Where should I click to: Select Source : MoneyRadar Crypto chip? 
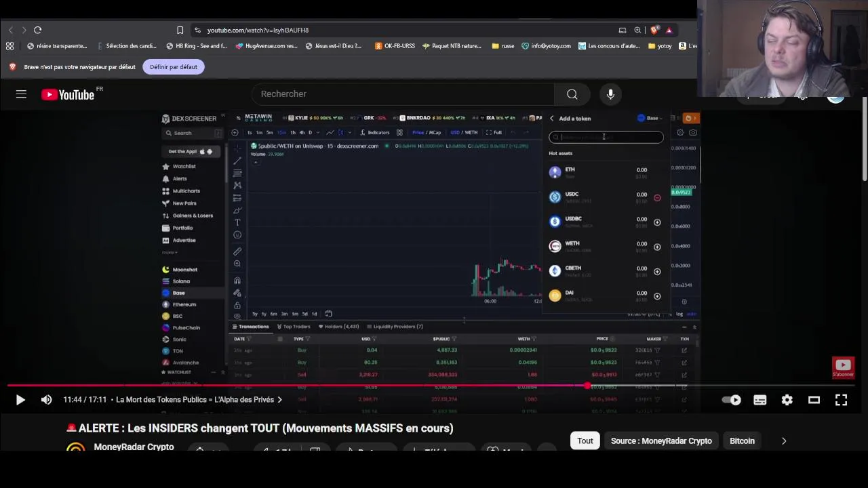(x=661, y=441)
